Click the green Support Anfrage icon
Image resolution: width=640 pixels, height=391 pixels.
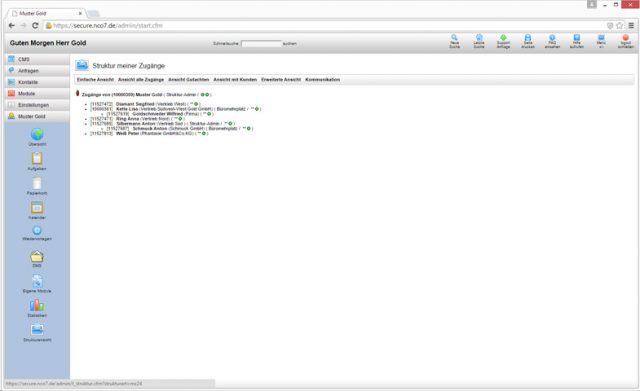point(503,38)
